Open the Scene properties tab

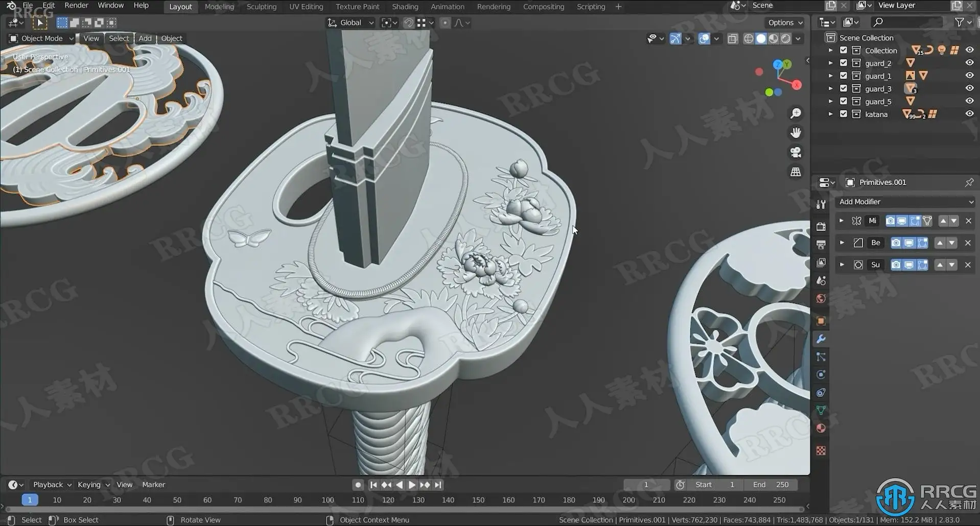821,280
